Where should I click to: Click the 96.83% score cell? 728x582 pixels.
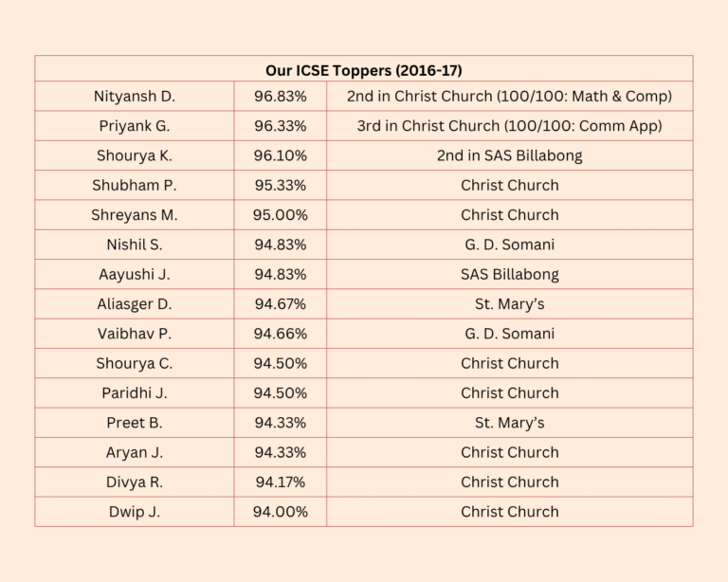280,97
